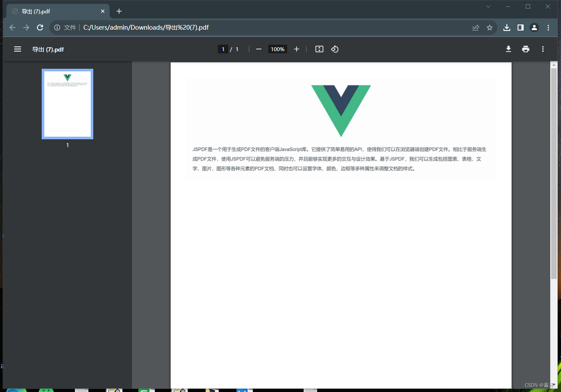Activate the fit-to-page icon

point(319,49)
